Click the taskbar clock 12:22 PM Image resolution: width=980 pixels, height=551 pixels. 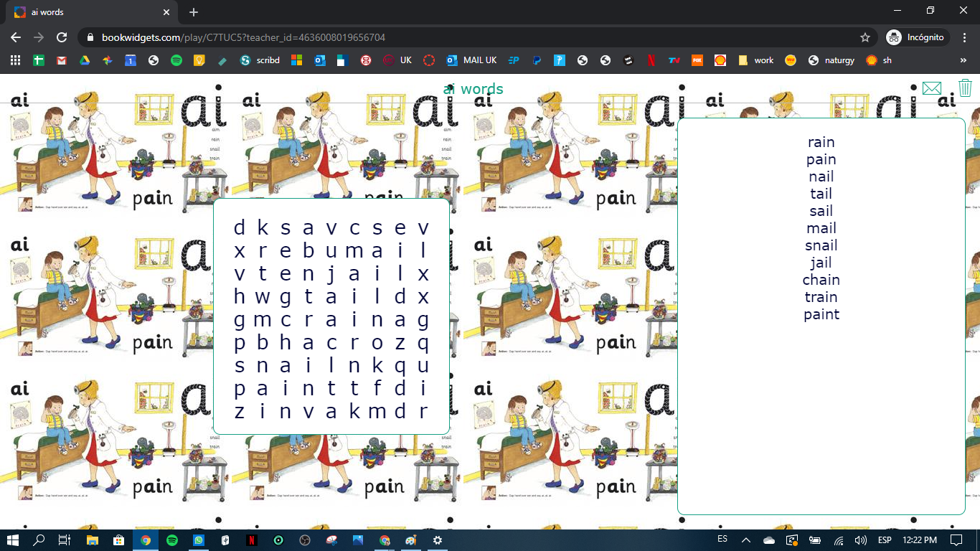click(919, 540)
